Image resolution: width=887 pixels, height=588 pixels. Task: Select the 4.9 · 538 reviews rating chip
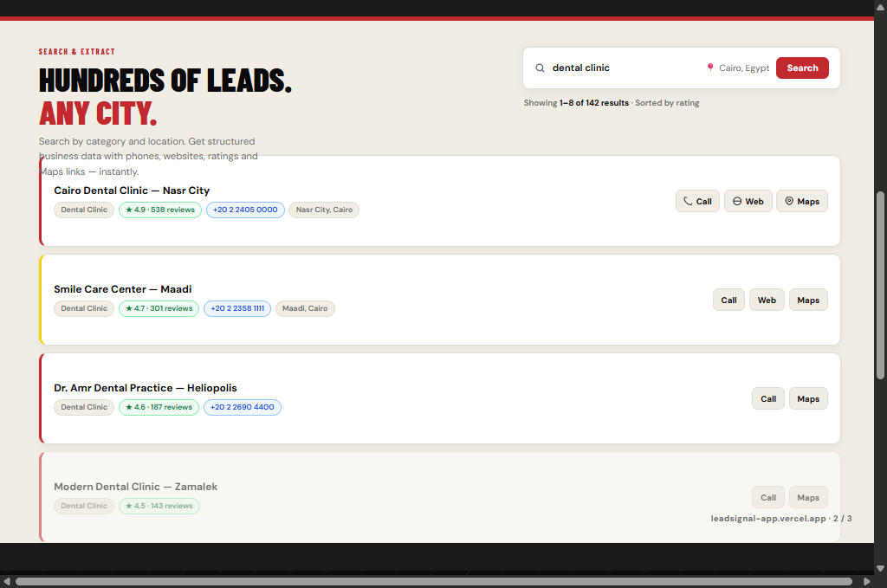(x=160, y=210)
